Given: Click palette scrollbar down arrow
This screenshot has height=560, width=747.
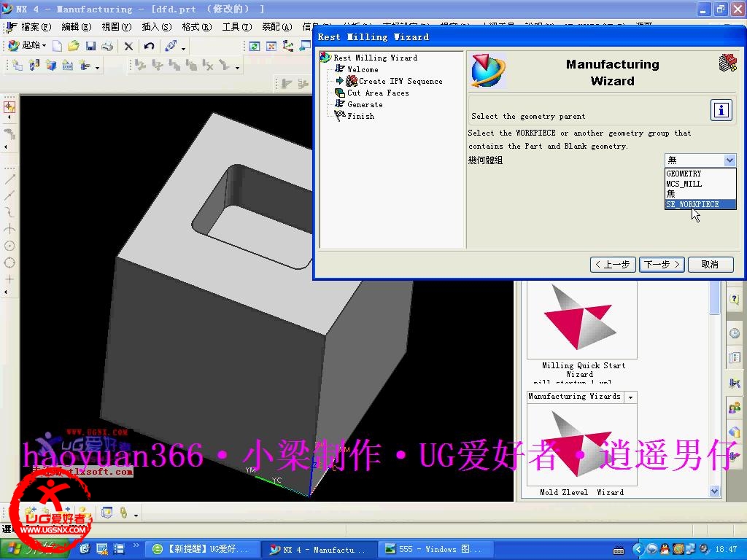Looking at the screenshot, I should pyautogui.click(x=714, y=491).
